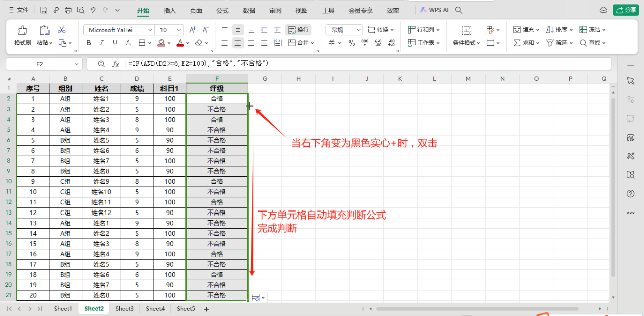This screenshot has width=644, height=316.
Task: Toggle vertical middle alignment
Action: click(x=238, y=30)
